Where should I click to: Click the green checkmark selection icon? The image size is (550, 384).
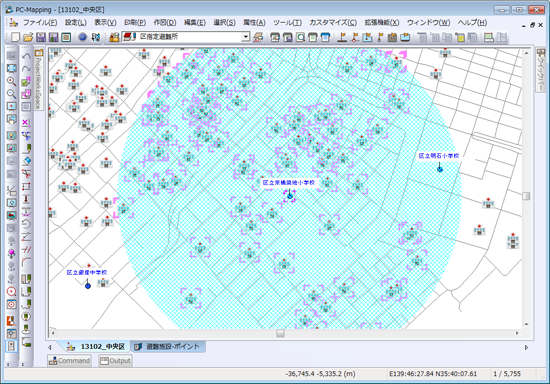26,82
